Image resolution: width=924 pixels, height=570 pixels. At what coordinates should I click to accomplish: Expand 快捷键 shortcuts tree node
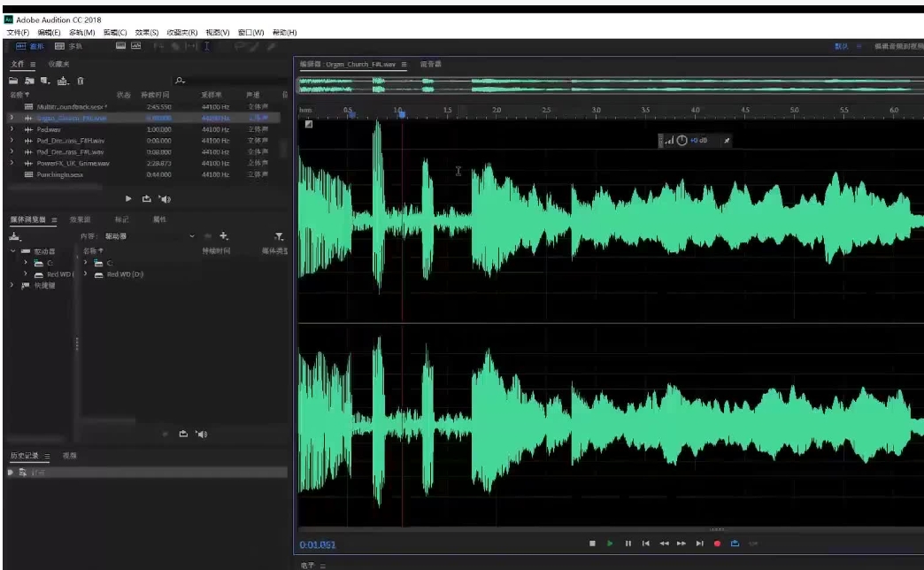pos(12,285)
